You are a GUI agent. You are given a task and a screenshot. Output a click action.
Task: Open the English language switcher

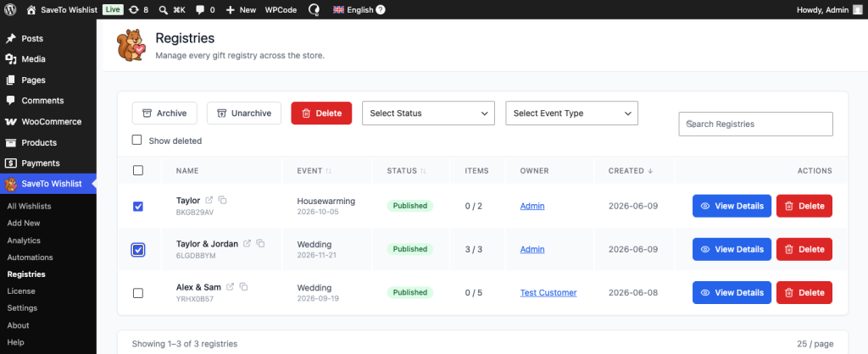pos(359,9)
